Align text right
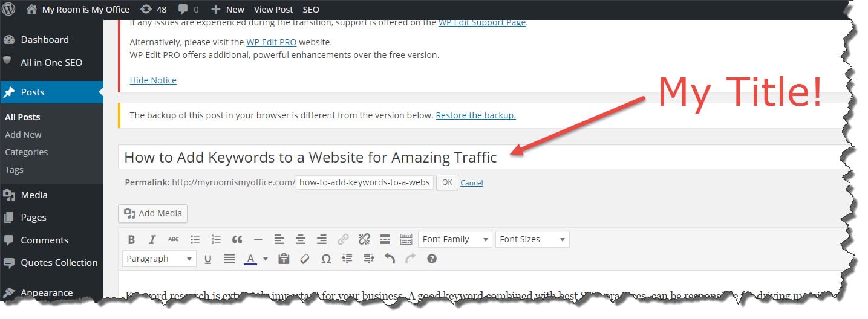 click(x=322, y=239)
